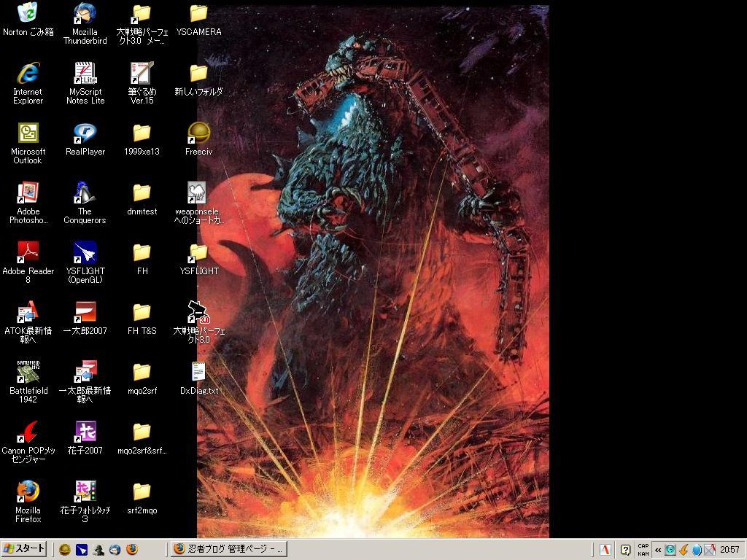Screen dimensions: 747x560
Task: Open the DxDiag.txt text file
Action: pyautogui.click(x=198, y=378)
